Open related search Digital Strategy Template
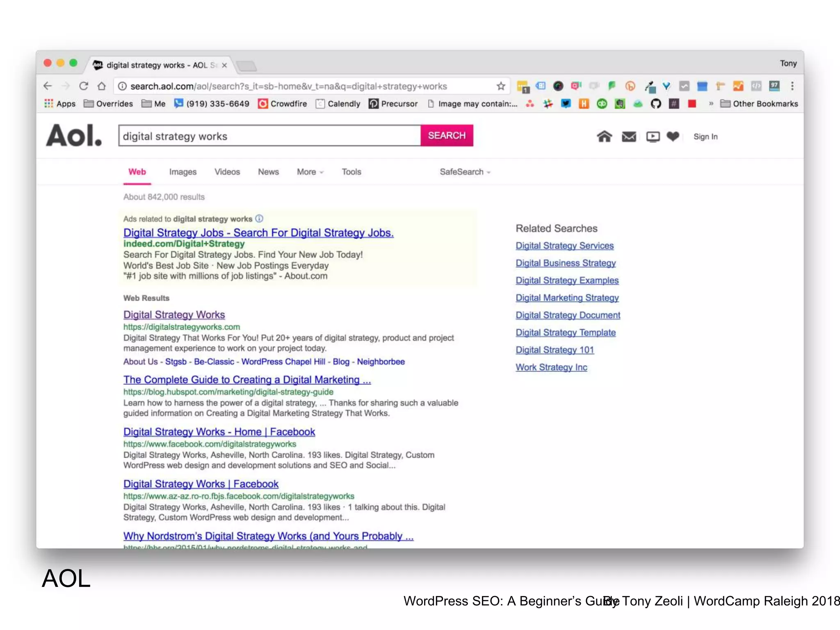 (566, 333)
